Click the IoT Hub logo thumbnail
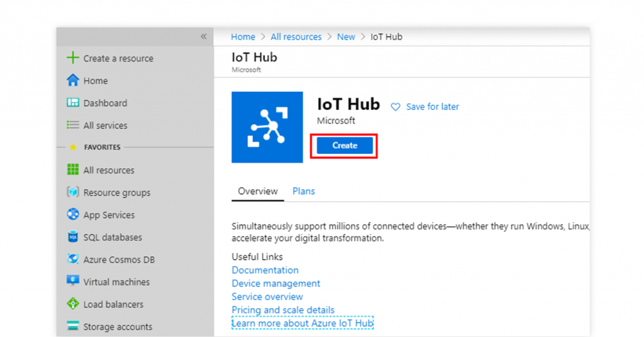The image size is (644, 337). [x=267, y=128]
